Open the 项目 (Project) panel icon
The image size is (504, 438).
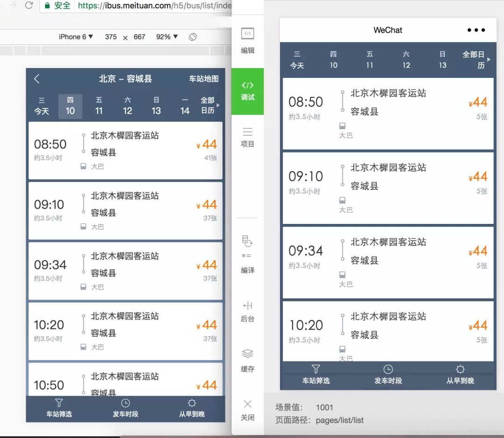[x=247, y=138]
